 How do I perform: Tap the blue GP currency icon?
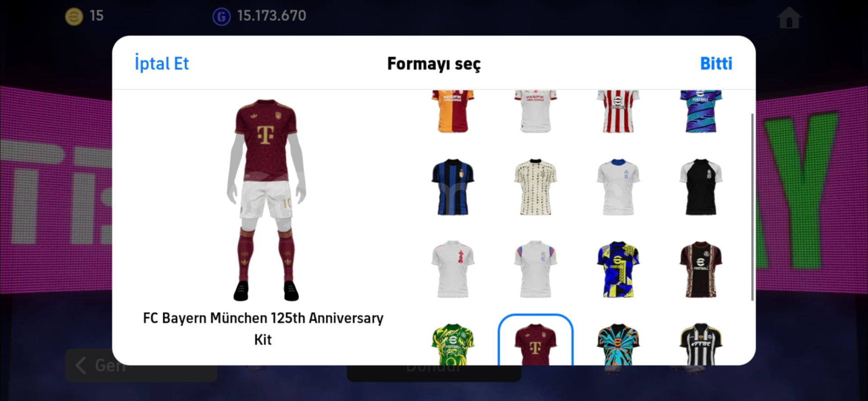point(222,17)
